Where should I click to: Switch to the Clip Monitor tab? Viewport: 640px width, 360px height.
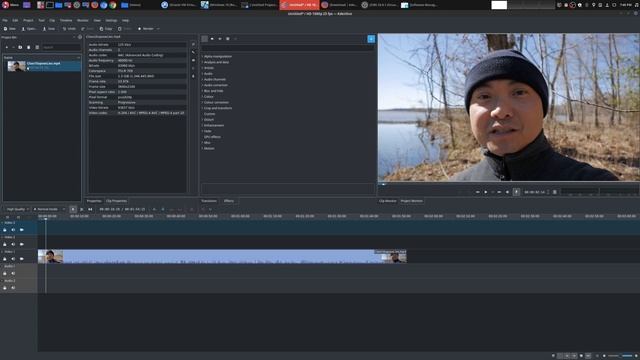click(387, 201)
